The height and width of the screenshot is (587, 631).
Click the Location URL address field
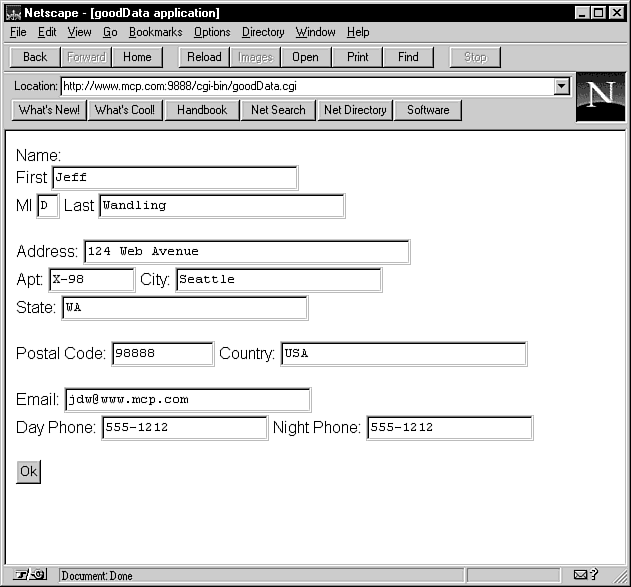pos(305,87)
